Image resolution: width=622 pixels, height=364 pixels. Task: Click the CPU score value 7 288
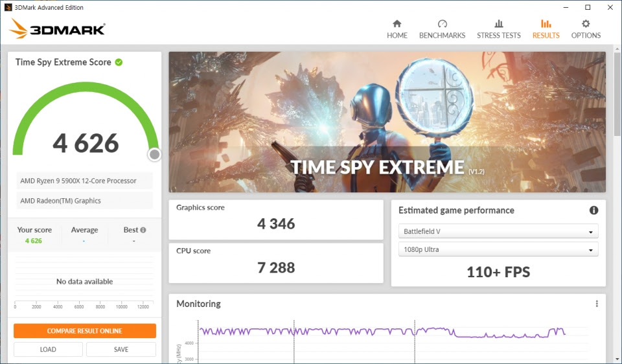(x=276, y=267)
